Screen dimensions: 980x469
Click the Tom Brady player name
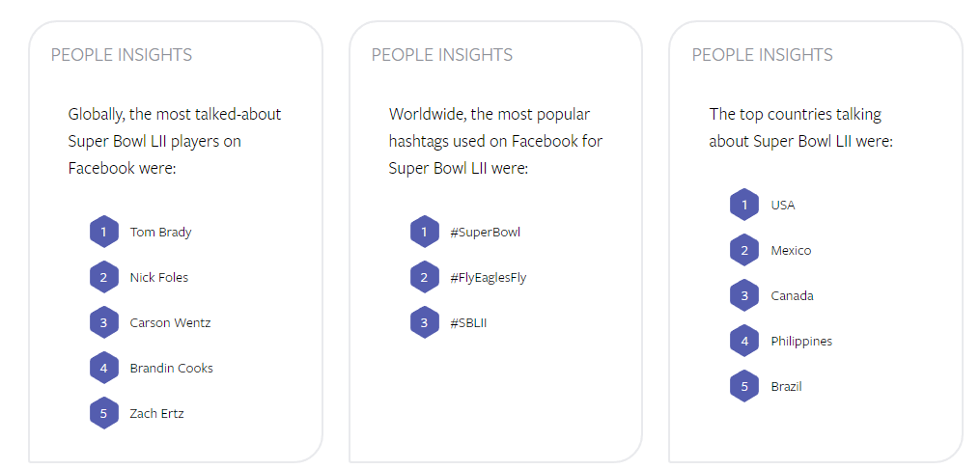pyautogui.click(x=160, y=233)
